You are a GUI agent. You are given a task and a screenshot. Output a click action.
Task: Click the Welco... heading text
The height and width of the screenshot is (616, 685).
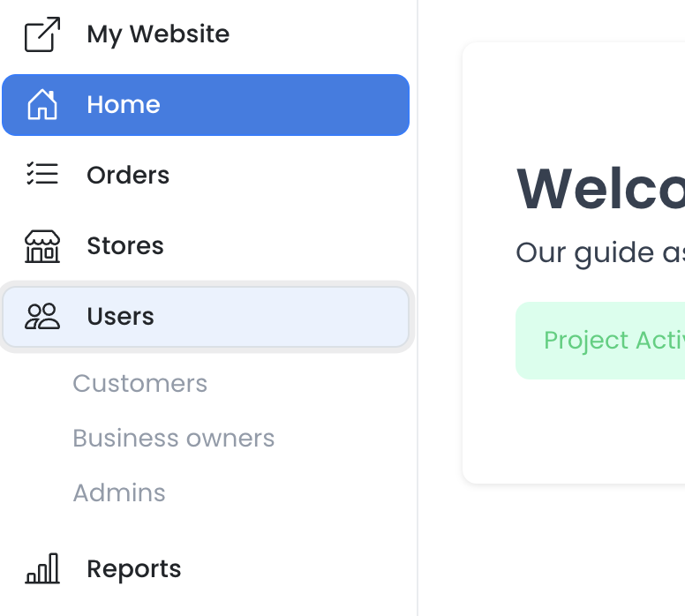(600, 189)
